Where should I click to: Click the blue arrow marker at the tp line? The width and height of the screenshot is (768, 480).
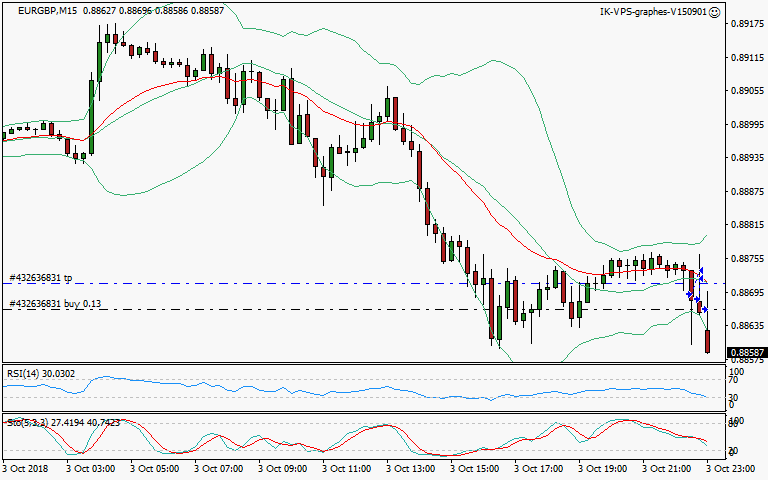tap(701, 272)
